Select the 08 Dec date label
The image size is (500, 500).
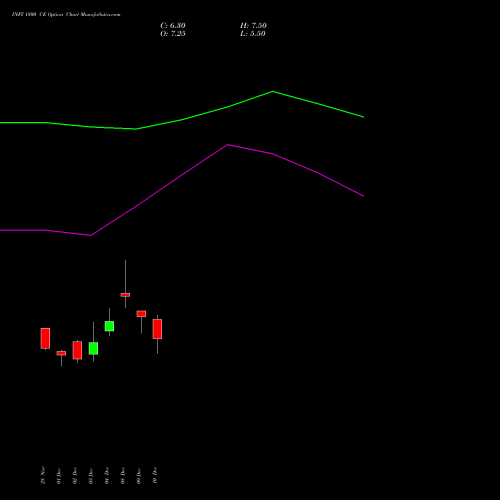[123, 476]
